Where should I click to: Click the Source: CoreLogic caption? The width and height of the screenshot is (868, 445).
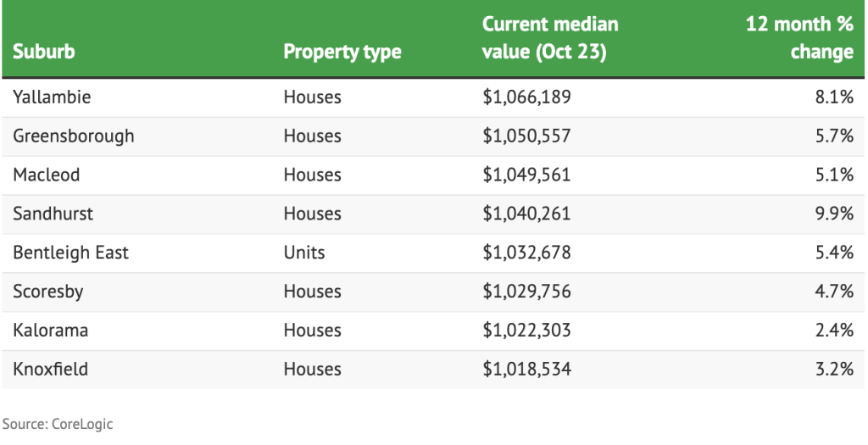click(x=58, y=424)
